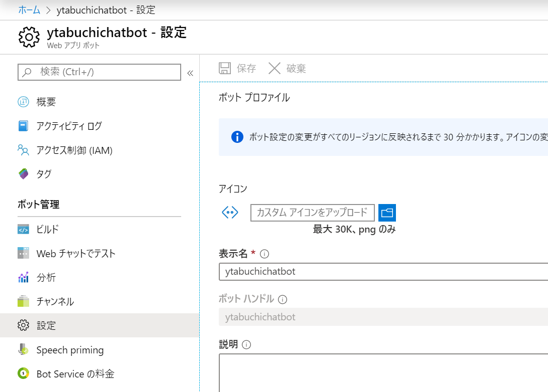Click the Bot Service pricing icon
Viewport: 548px width, 392px height.
[x=24, y=373]
